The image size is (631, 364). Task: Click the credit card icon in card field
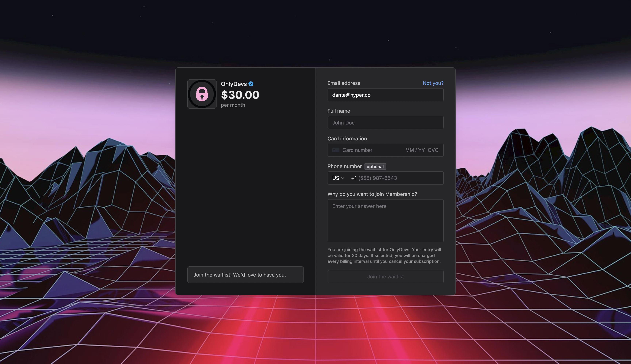[x=336, y=150]
